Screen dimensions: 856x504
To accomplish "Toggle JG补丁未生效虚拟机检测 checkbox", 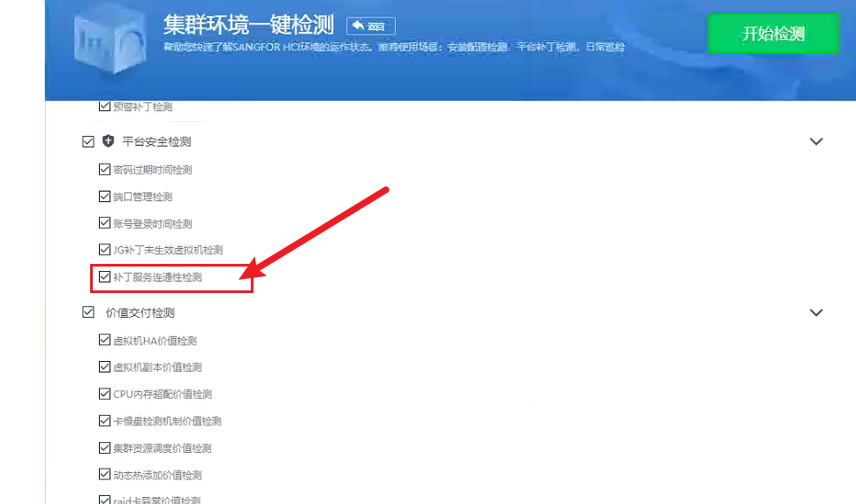I will tap(104, 249).
